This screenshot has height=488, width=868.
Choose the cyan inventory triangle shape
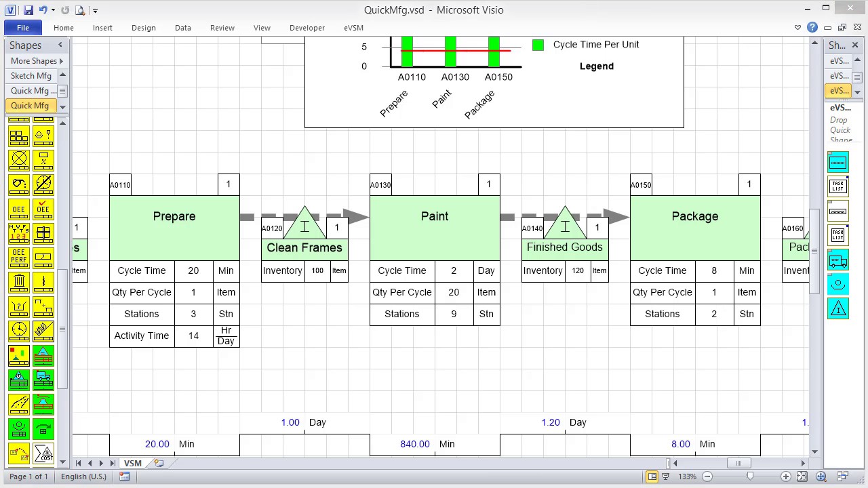(x=838, y=309)
